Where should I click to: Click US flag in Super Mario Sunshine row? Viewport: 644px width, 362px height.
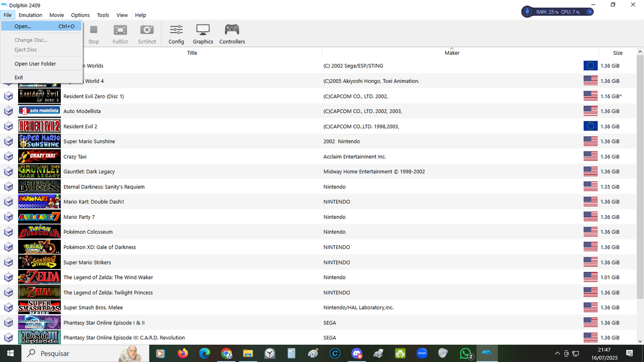click(x=591, y=141)
